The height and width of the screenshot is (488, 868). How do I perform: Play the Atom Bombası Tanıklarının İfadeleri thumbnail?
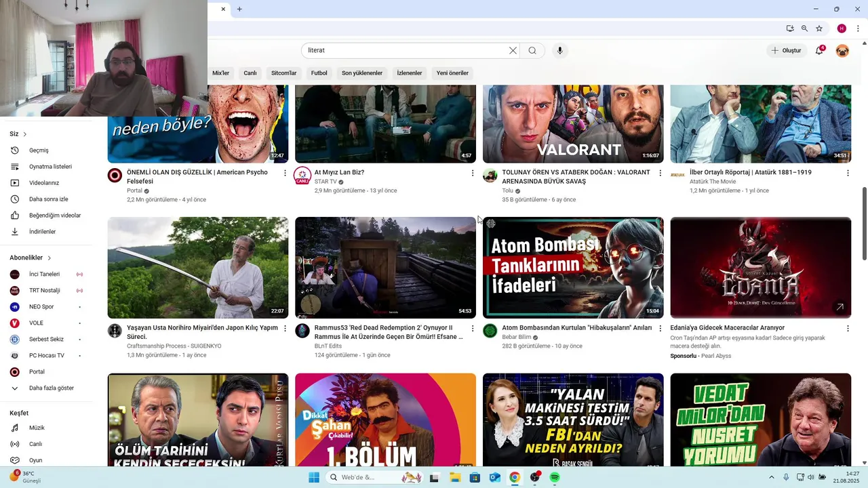click(573, 268)
